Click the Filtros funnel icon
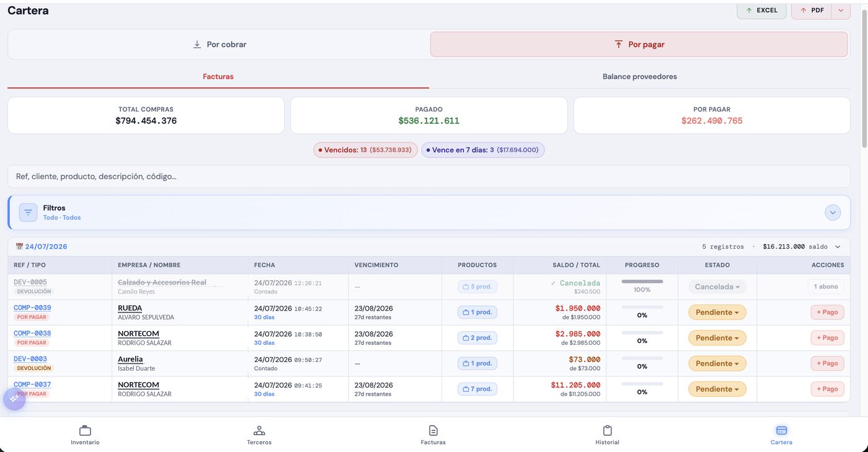The height and width of the screenshot is (452, 868). [x=28, y=213]
